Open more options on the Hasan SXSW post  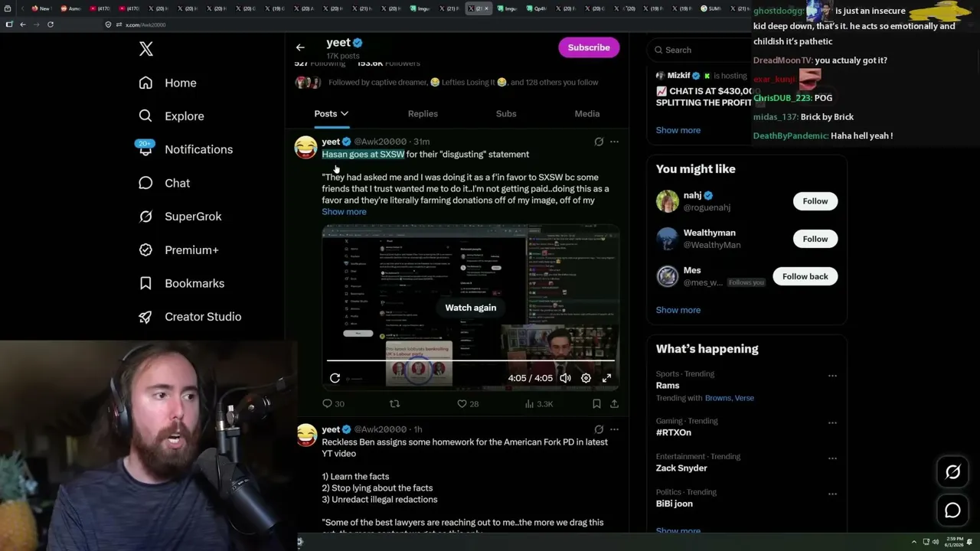pyautogui.click(x=614, y=142)
